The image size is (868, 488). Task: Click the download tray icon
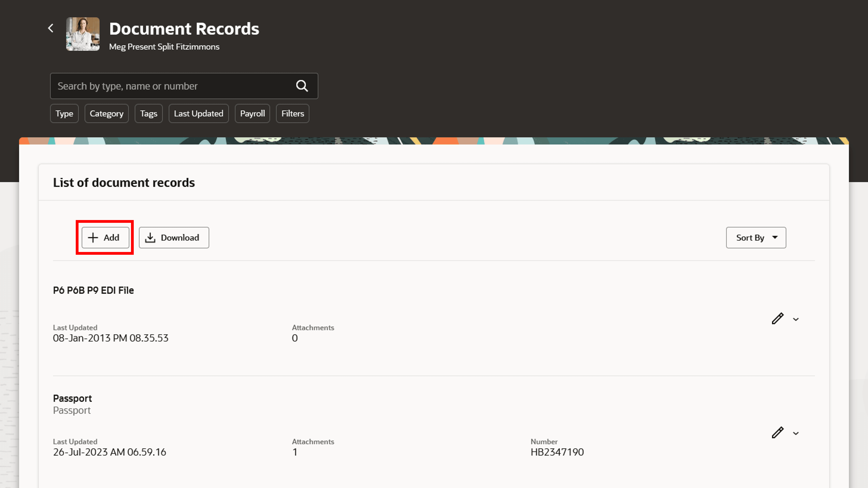(150, 238)
